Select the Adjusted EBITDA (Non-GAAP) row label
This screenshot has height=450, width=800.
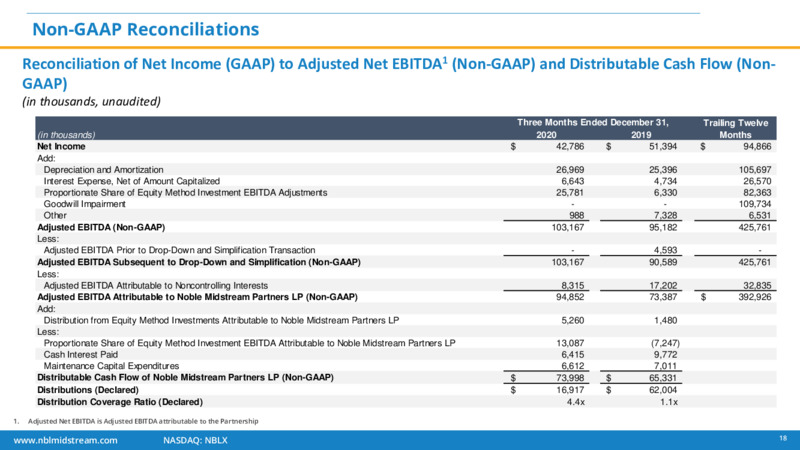coord(101,228)
